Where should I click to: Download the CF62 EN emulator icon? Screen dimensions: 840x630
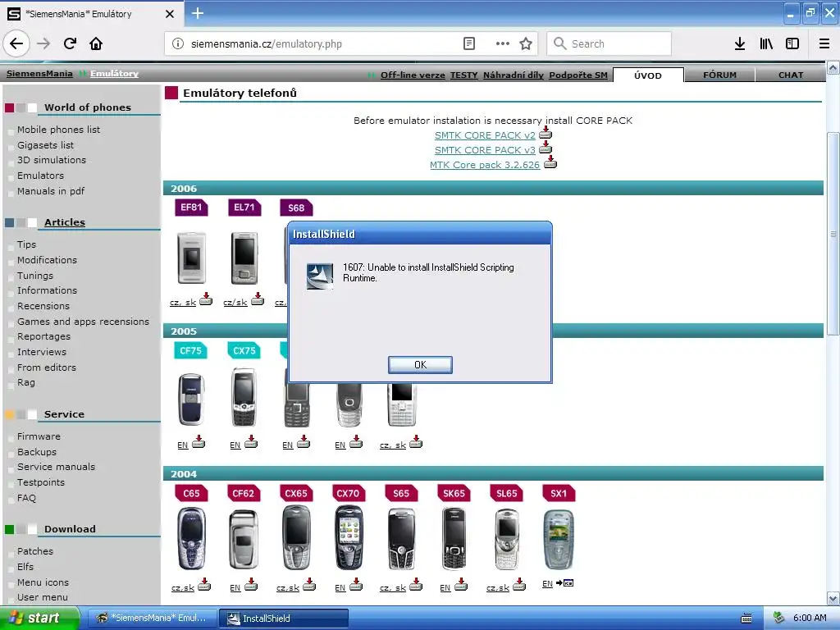[251, 584]
